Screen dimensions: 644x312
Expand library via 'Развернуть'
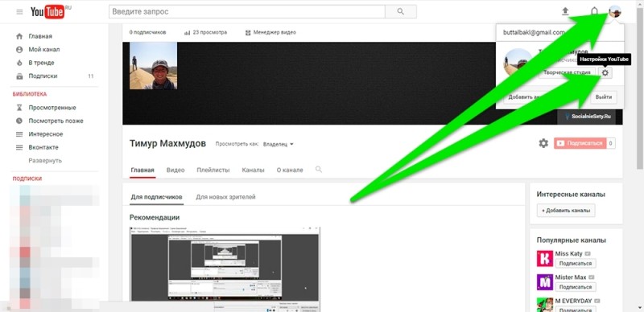(45, 161)
